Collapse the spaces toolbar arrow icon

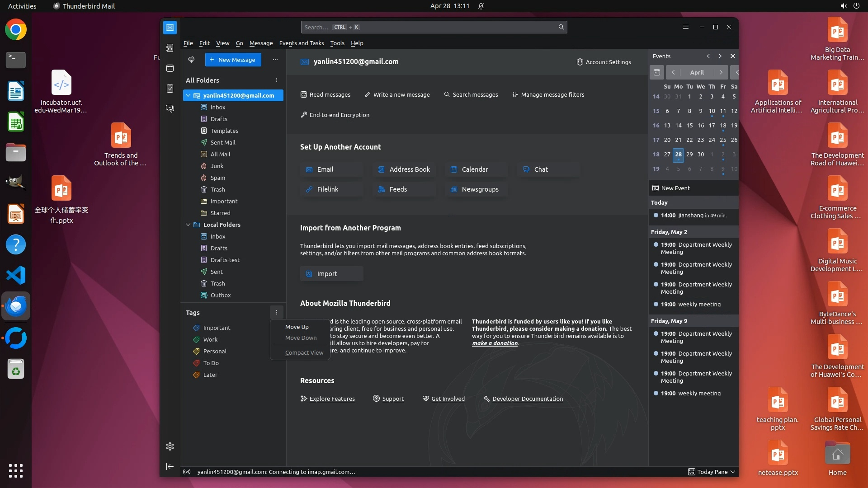pyautogui.click(x=170, y=467)
